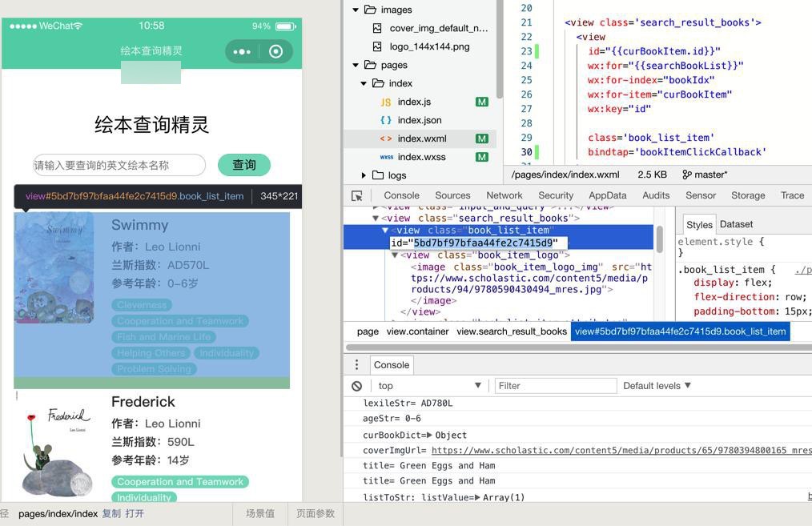Click the view.search_result_books breadcrumb item
The width and height of the screenshot is (812, 526).
512,331
